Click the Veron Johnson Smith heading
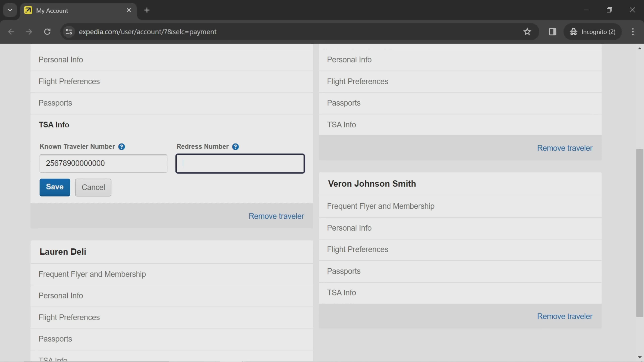The height and width of the screenshot is (362, 644). pyautogui.click(x=372, y=184)
